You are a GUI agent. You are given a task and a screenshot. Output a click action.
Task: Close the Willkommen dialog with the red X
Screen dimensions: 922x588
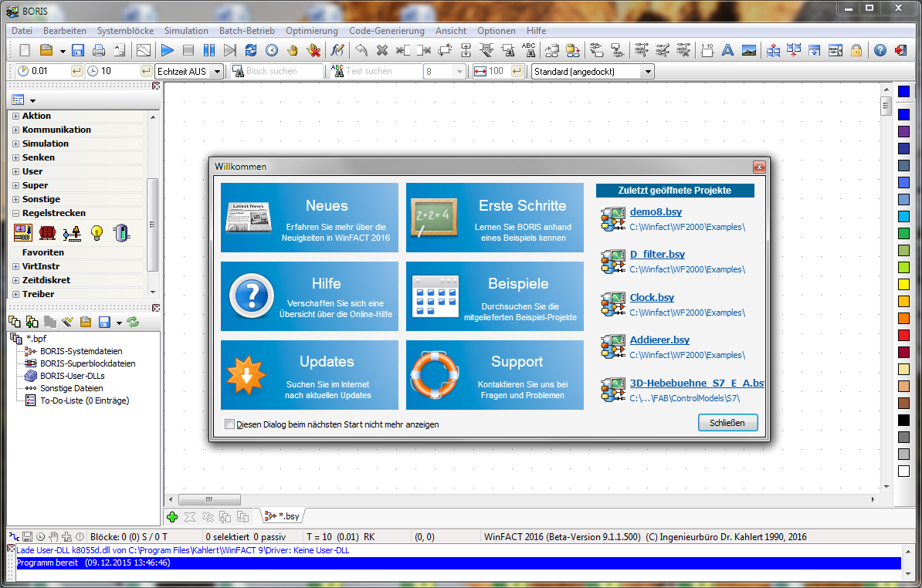coord(759,167)
